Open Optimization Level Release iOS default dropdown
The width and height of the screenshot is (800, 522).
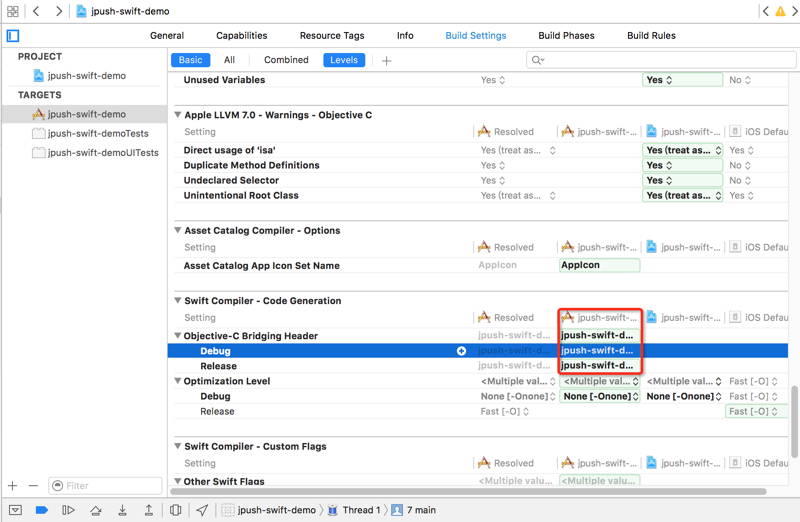pyautogui.click(x=754, y=411)
